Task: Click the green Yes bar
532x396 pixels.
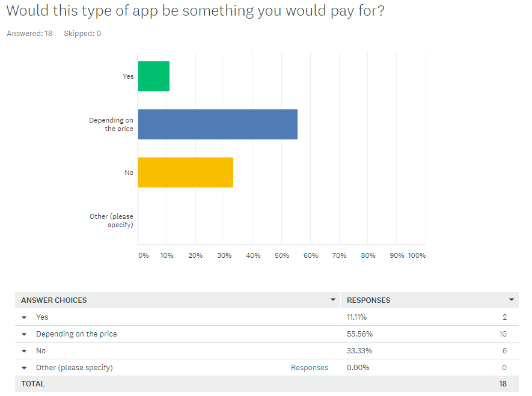Action: pyautogui.click(x=154, y=76)
